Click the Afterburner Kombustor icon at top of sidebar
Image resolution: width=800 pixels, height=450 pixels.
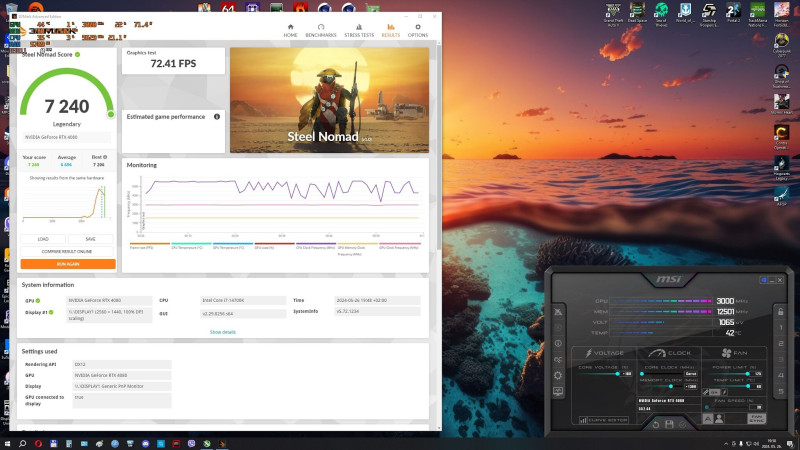558,312
